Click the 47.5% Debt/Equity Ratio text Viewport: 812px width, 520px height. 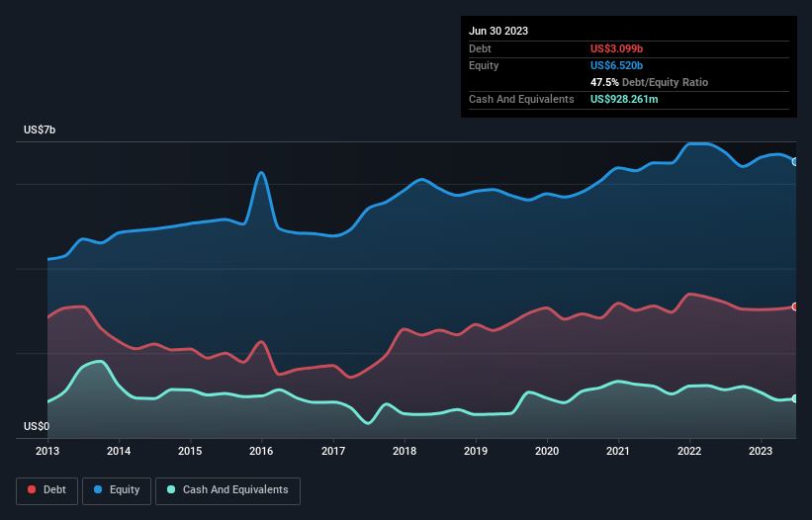pyautogui.click(x=649, y=82)
